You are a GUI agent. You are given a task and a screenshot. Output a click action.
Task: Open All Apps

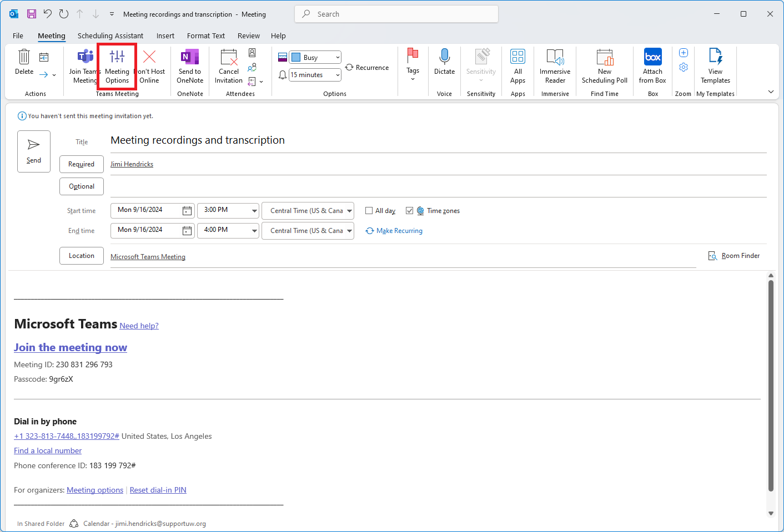click(517, 67)
